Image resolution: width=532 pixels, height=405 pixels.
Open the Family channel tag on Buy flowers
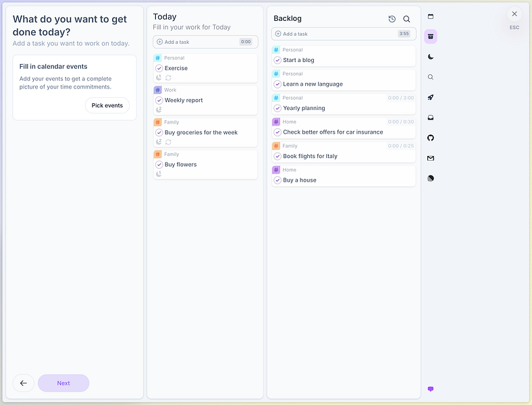click(167, 155)
